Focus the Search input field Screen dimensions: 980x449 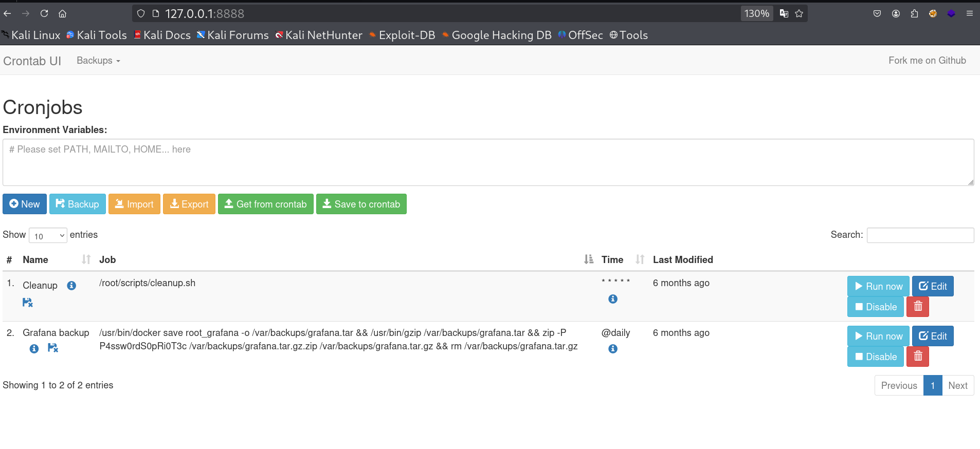(x=920, y=235)
